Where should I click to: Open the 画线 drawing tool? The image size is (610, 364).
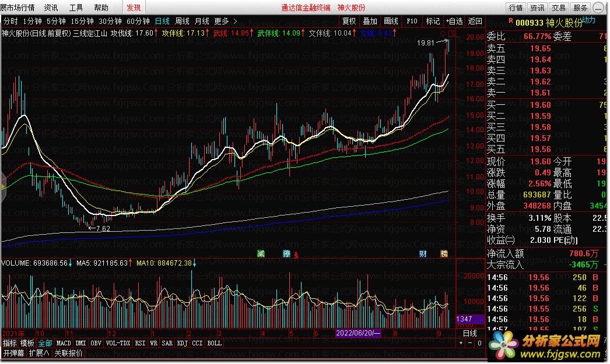tap(391, 21)
